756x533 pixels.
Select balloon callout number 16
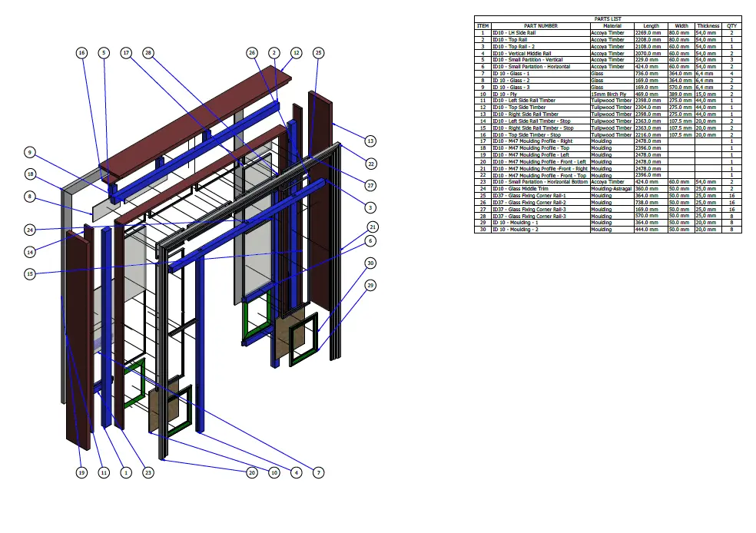(x=81, y=53)
